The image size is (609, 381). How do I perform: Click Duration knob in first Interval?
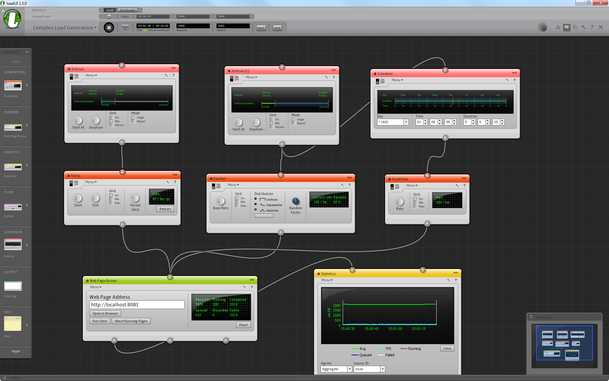coord(96,120)
